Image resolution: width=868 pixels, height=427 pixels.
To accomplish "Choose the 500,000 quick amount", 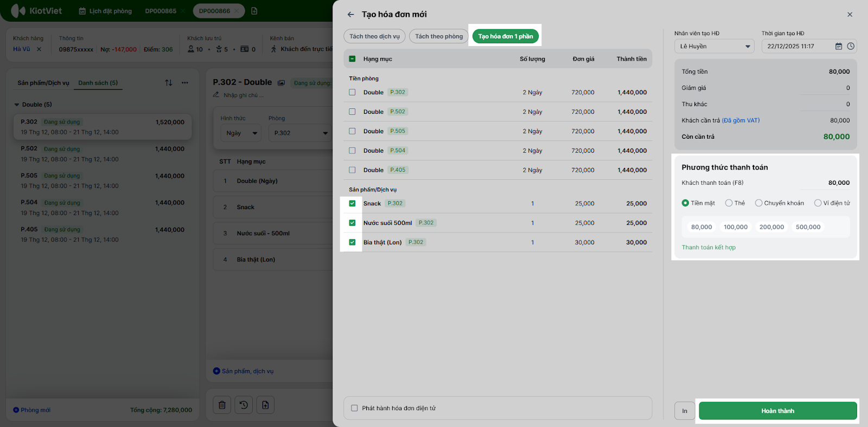I will click(x=808, y=227).
